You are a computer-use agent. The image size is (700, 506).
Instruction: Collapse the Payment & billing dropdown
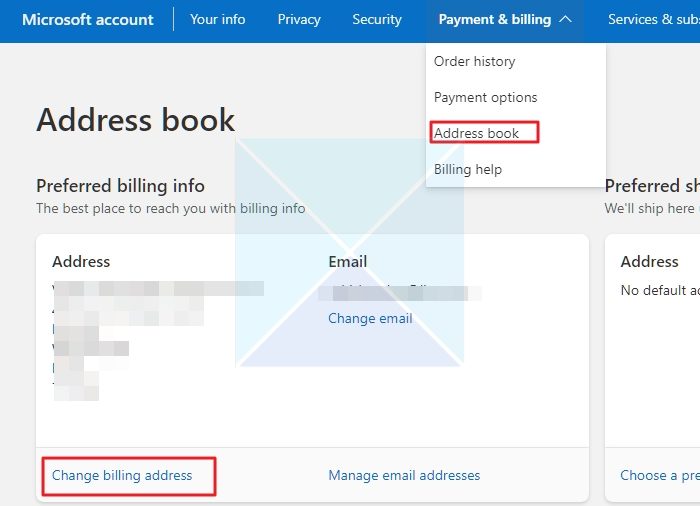pyautogui.click(x=504, y=20)
